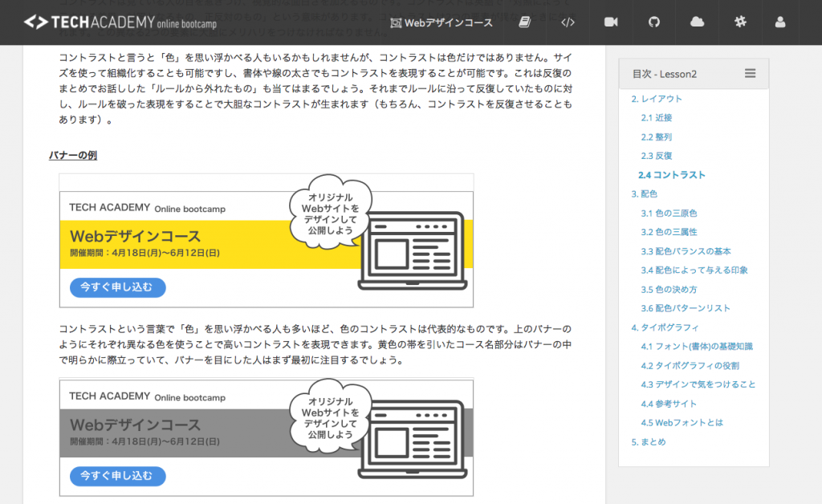This screenshot has height=504, width=822.
Task: Go to 2. レイアウト section
Action: [657, 99]
